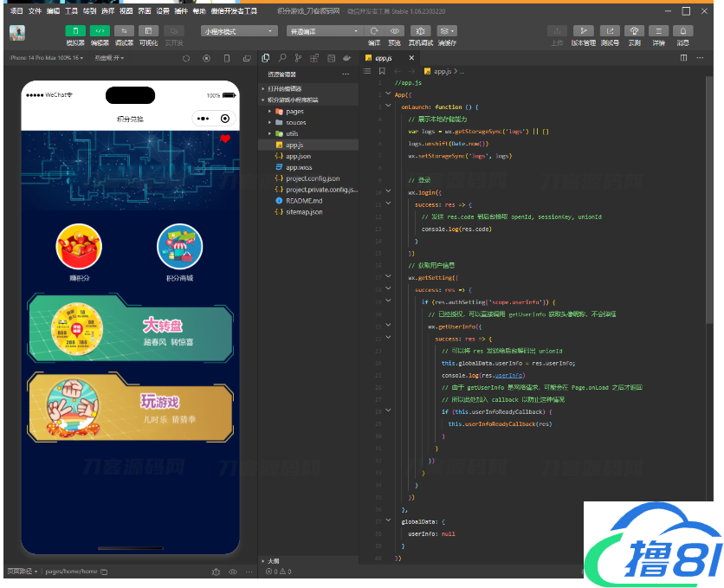724x588 pixels.
Task: Open the 文件 menu in menu bar
Action: point(35,11)
